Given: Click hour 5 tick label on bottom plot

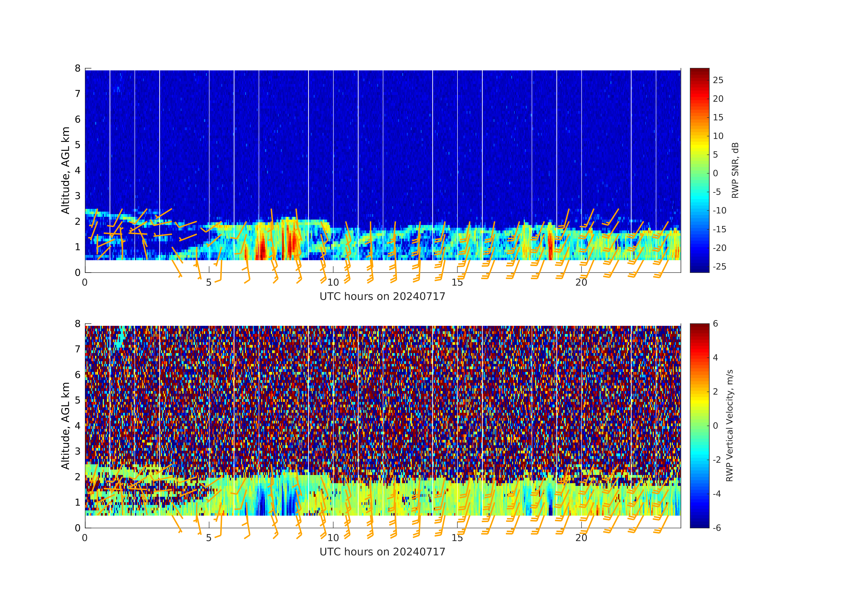Looking at the screenshot, I should (x=209, y=538).
